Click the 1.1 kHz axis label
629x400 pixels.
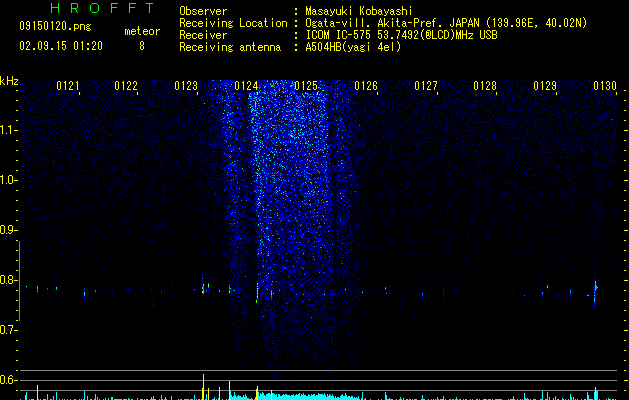click(x=8, y=130)
